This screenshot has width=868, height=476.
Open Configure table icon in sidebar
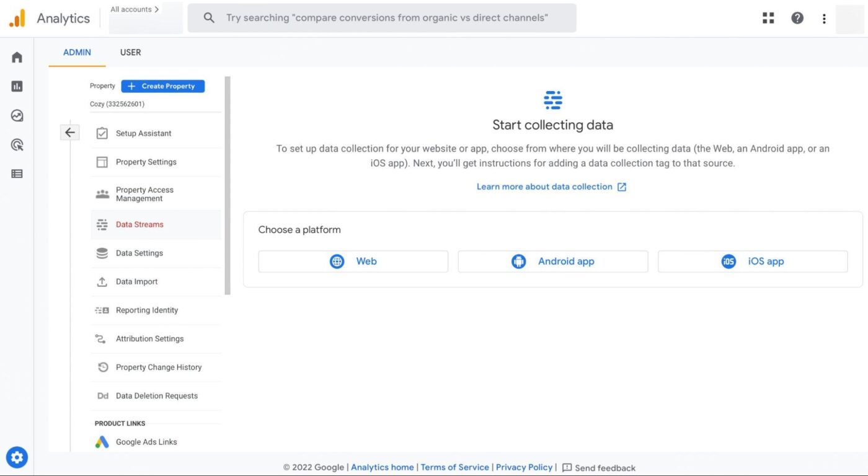17,174
